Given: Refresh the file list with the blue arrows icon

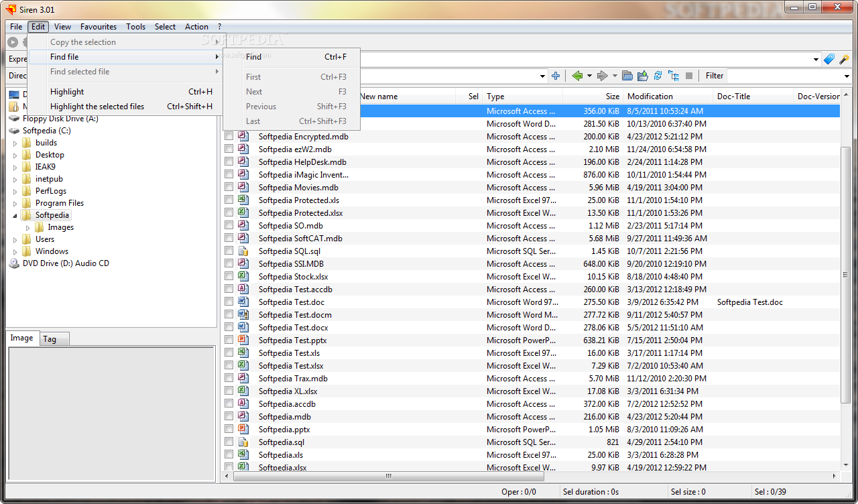Looking at the screenshot, I should [x=658, y=76].
